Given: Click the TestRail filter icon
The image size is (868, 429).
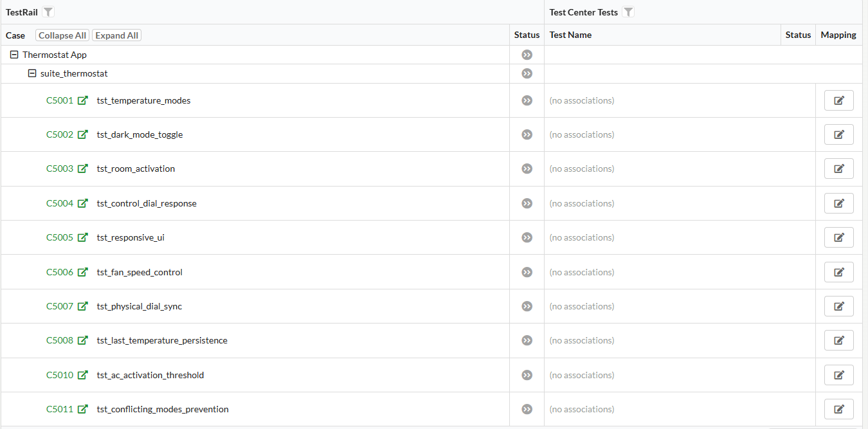Looking at the screenshot, I should [x=49, y=12].
